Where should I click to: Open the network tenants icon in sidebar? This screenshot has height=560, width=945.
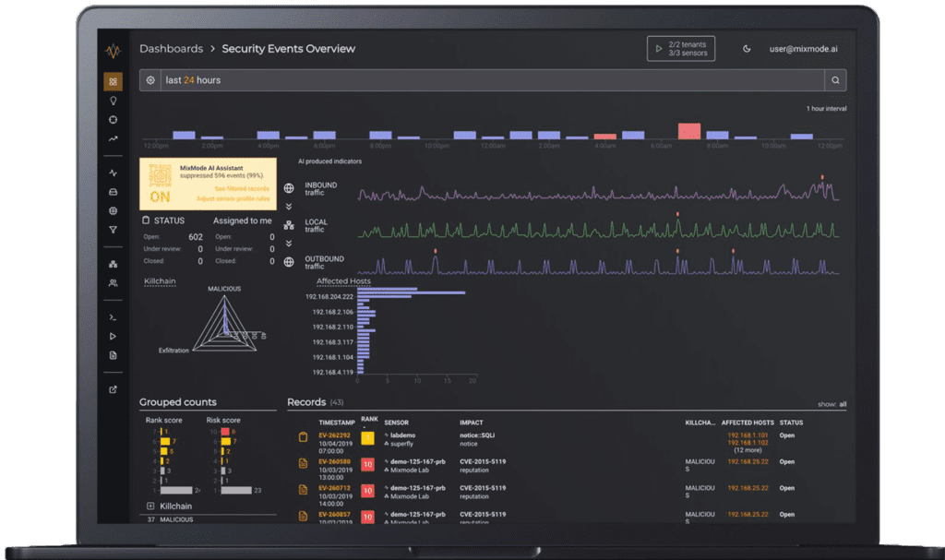point(113,264)
